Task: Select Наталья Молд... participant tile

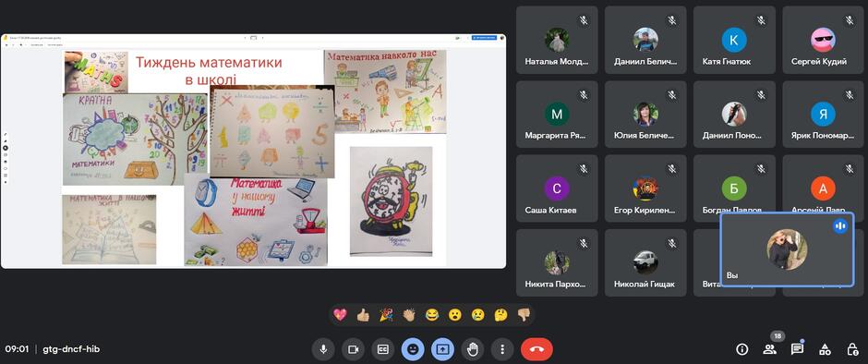Action: (x=556, y=40)
